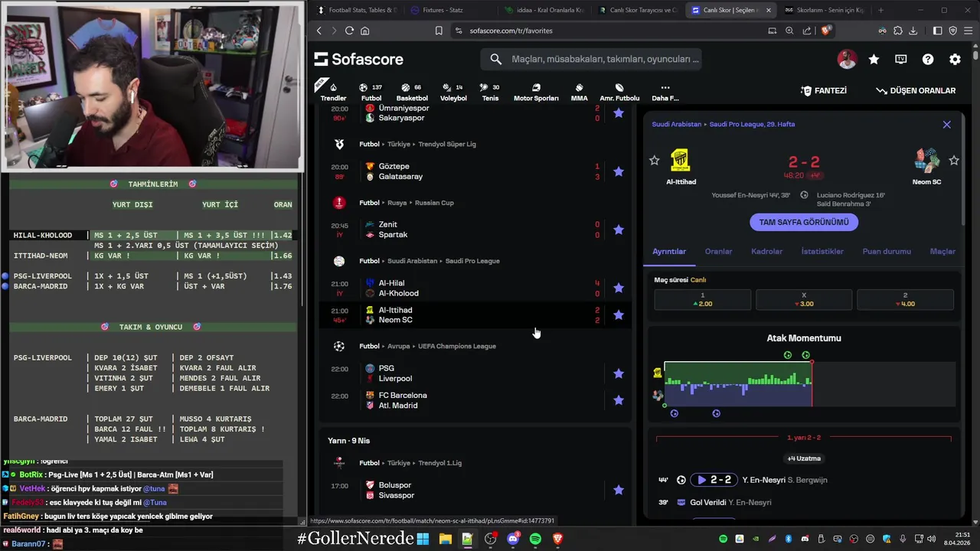The height and width of the screenshot is (551, 980).
Task: Switch to the Oranlar tab
Action: click(718, 251)
